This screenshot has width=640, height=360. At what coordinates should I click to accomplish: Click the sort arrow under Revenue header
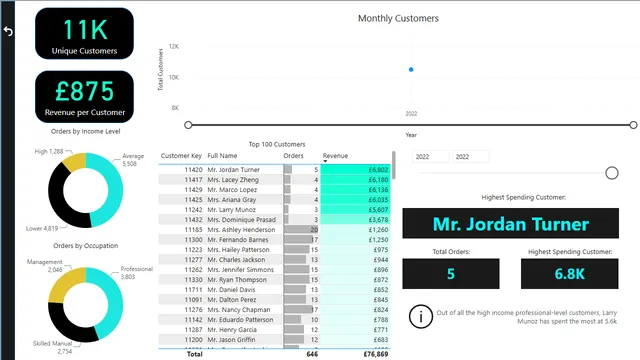(325, 161)
